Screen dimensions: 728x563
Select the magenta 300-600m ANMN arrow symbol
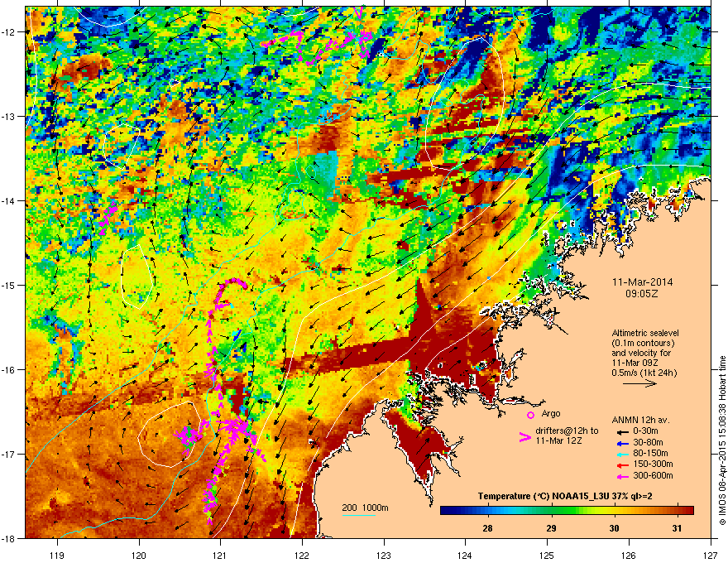pyautogui.click(x=622, y=476)
